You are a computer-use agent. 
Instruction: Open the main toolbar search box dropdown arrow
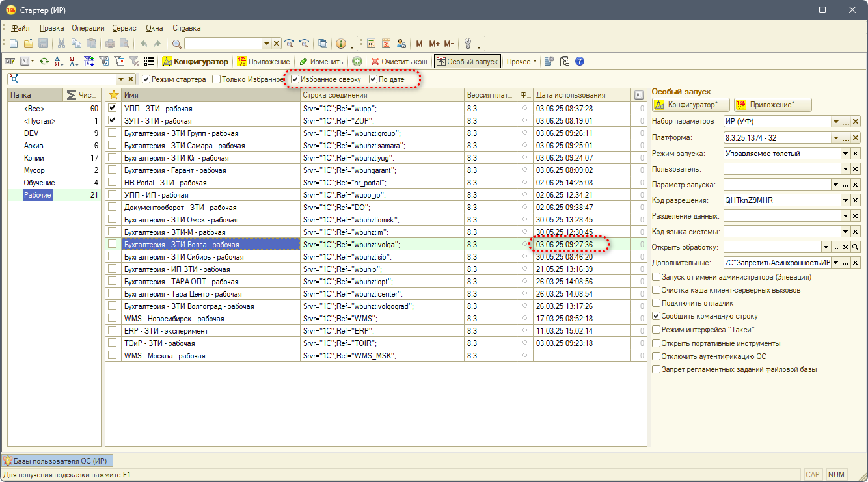click(266, 44)
